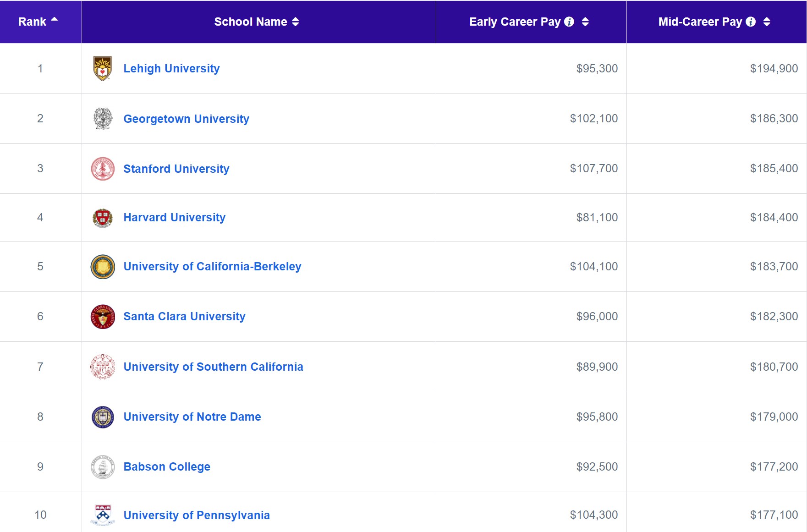Sort by Early Career Pay arrows
807x532 pixels.
(585, 22)
